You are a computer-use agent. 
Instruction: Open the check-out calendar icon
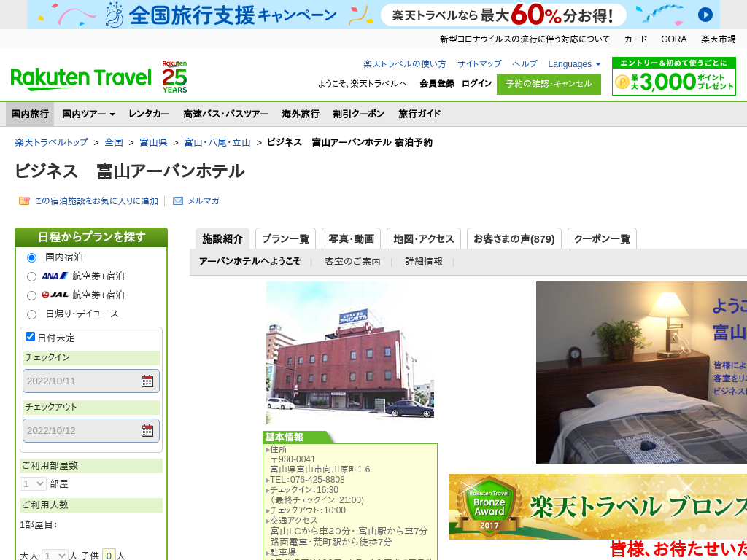click(147, 430)
